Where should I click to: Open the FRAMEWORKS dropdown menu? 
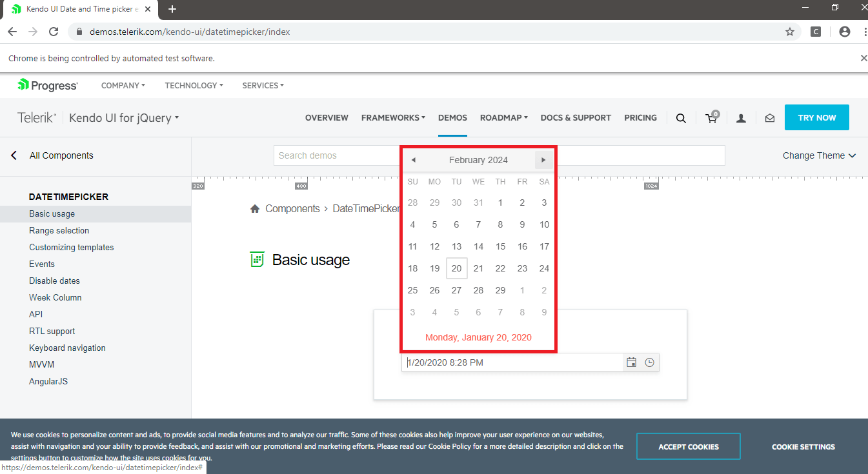392,118
